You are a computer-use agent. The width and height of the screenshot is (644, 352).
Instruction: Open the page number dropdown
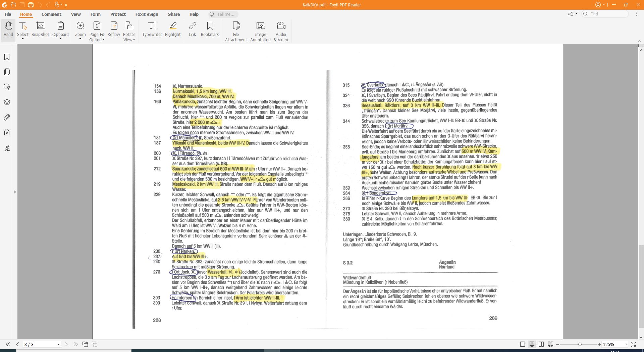59,345
